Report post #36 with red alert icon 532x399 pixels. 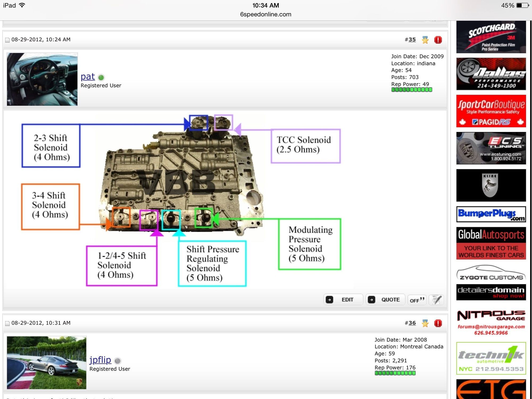tap(438, 323)
